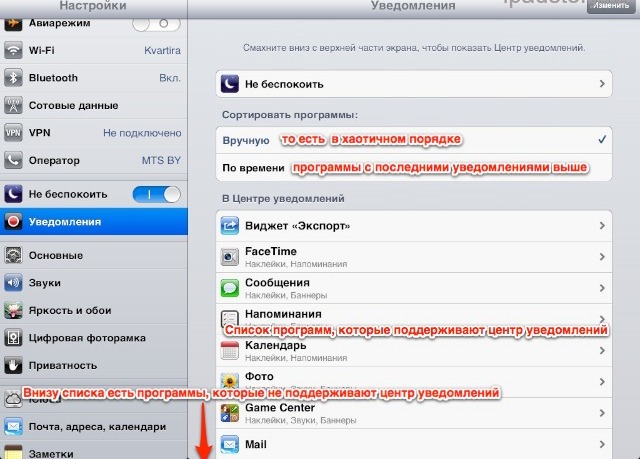Open Виджет «Экспорт» row chevron
The image size is (640, 459).
[x=602, y=226]
